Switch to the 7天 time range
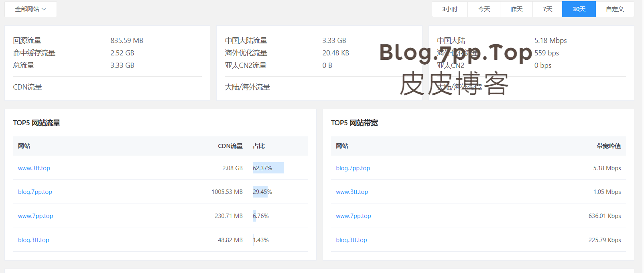Viewport: 644px width, 273px height. [x=547, y=9]
